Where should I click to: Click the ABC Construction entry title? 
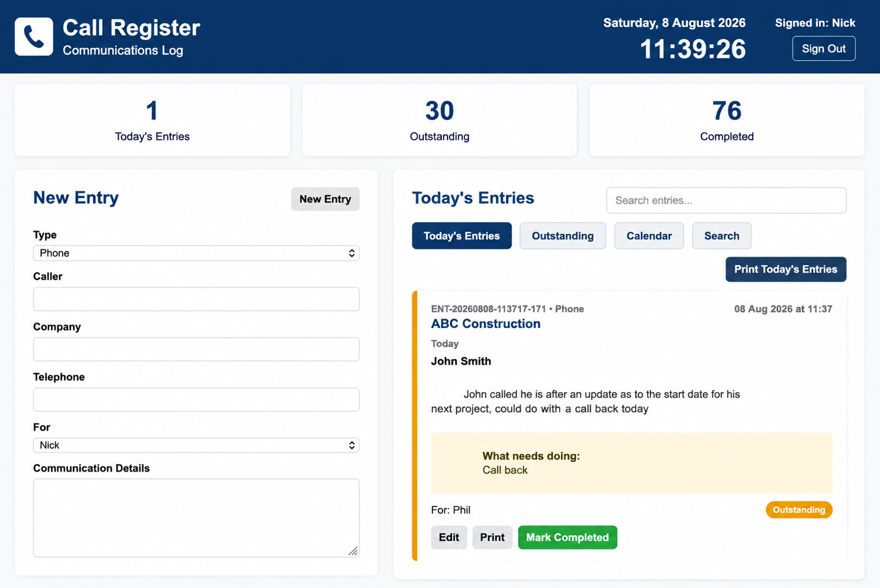486,324
